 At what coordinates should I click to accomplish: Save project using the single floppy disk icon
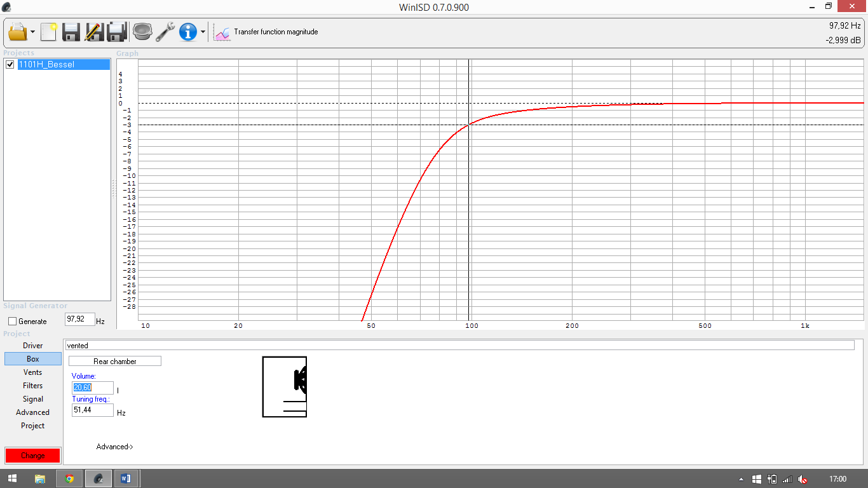[x=71, y=31]
